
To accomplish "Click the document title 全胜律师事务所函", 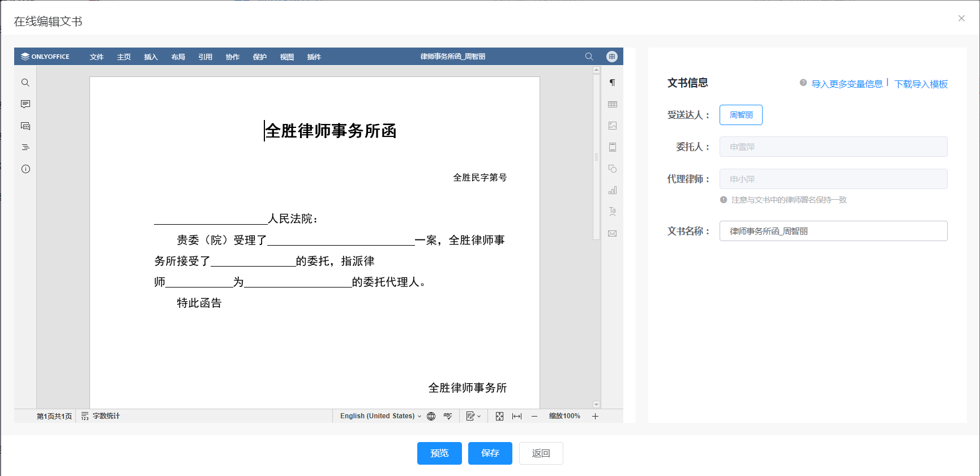I will 331,131.
